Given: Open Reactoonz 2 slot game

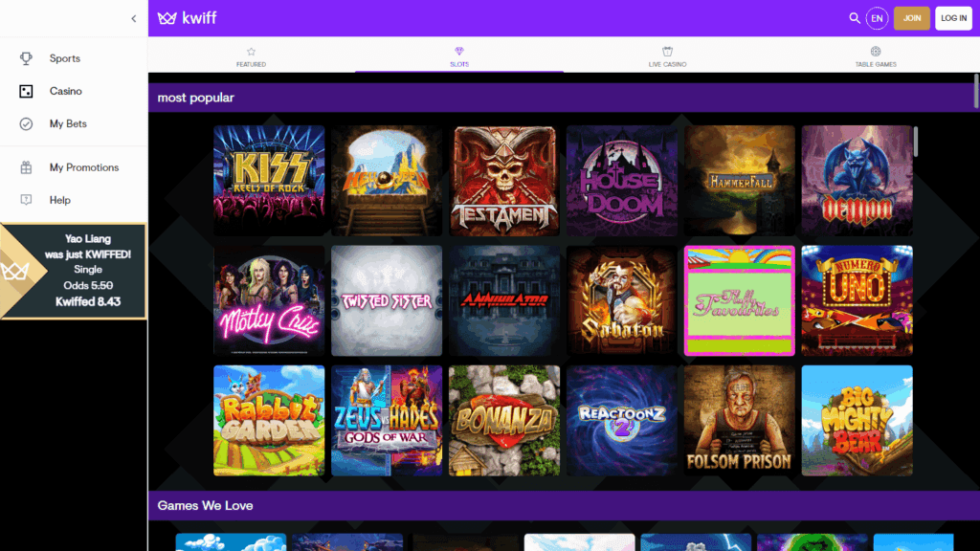Looking at the screenshot, I should [x=622, y=421].
